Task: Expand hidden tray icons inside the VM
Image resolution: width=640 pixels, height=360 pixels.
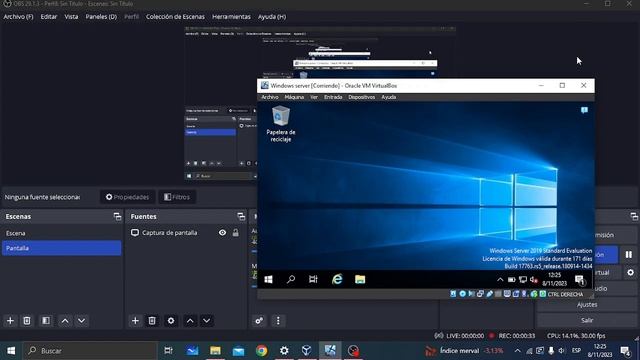Action: point(500,280)
